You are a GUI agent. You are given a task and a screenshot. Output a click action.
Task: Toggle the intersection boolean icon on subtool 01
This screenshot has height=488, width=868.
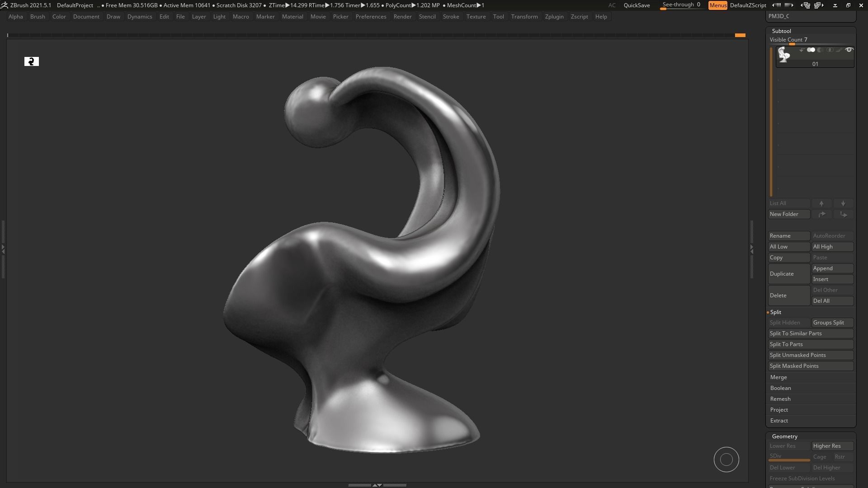(x=830, y=50)
